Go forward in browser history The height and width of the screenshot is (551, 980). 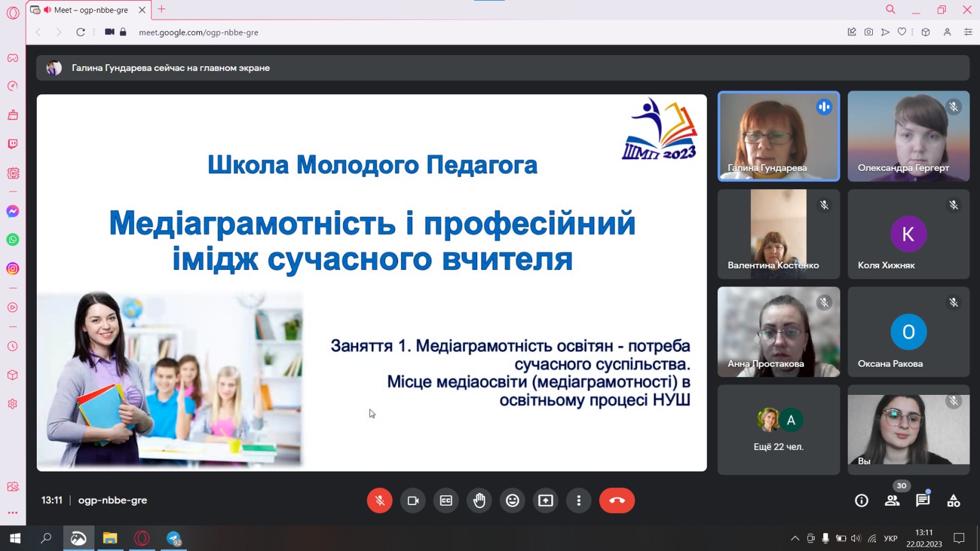pyautogui.click(x=58, y=32)
